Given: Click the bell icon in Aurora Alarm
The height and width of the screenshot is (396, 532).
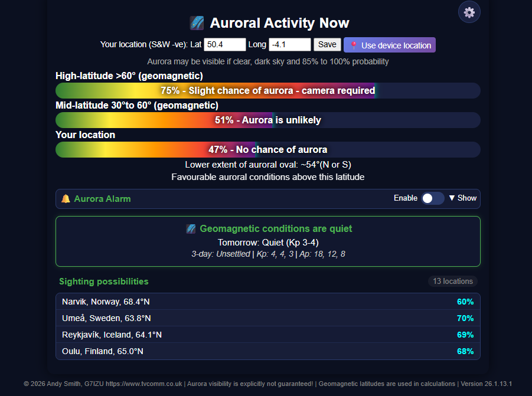Looking at the screenshot, I should click(x=66, y=199).
